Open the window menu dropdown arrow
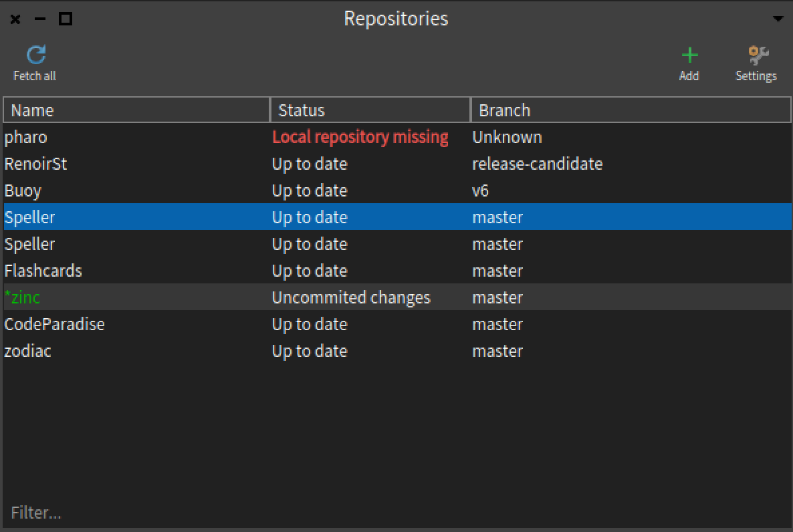Screen dimensions: 793x532 click(x=778, y=19)
